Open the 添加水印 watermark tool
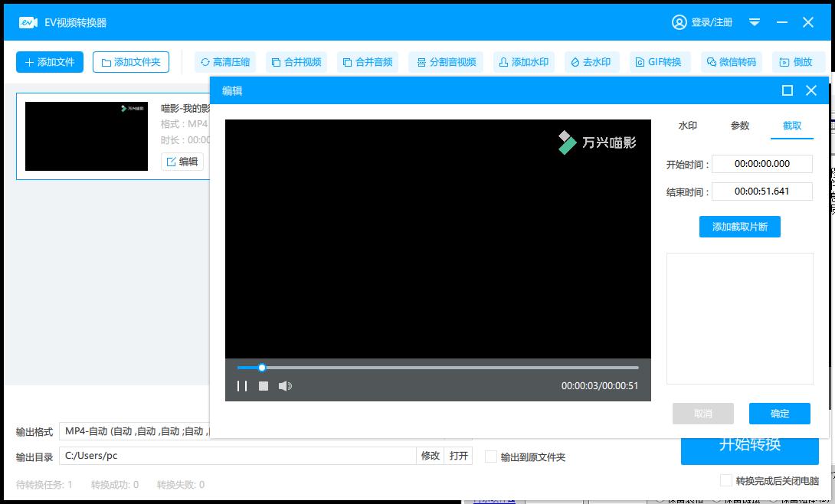The height and width of the screenshot is (504, 835). tap(524, 62)
